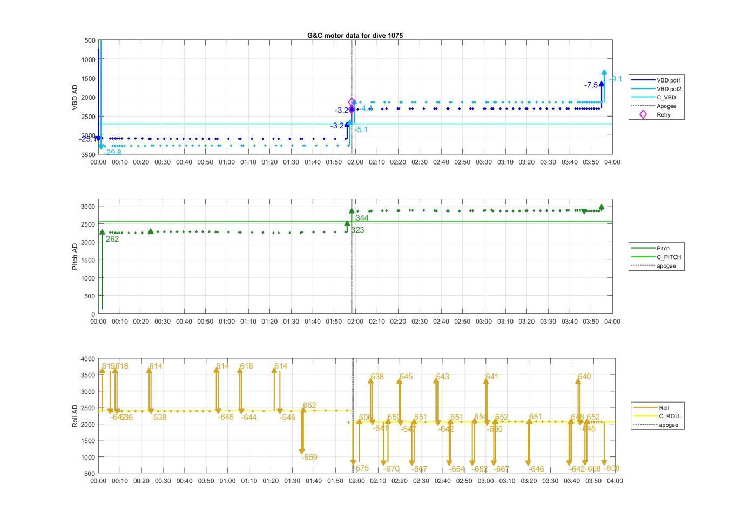Select 'apogee' in the Pitch legend

tap(666, 266)
